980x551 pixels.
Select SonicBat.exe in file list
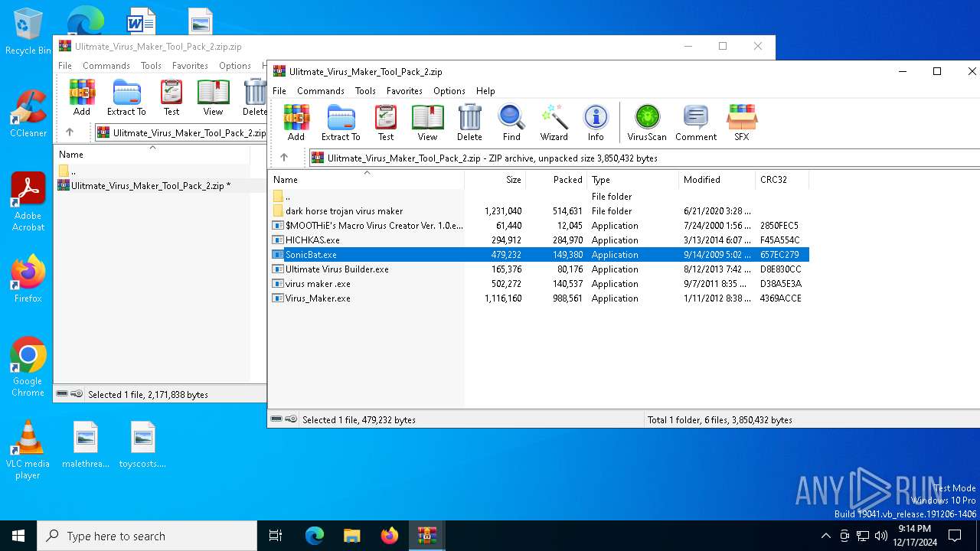[x=539, y=254]
